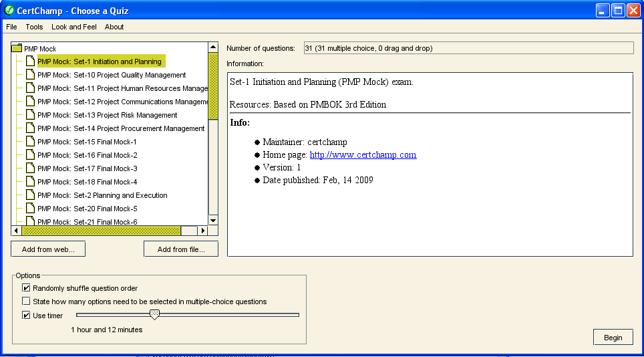Click document icon beside Set-20 Final Mock-5

click(x=30, y=209)
